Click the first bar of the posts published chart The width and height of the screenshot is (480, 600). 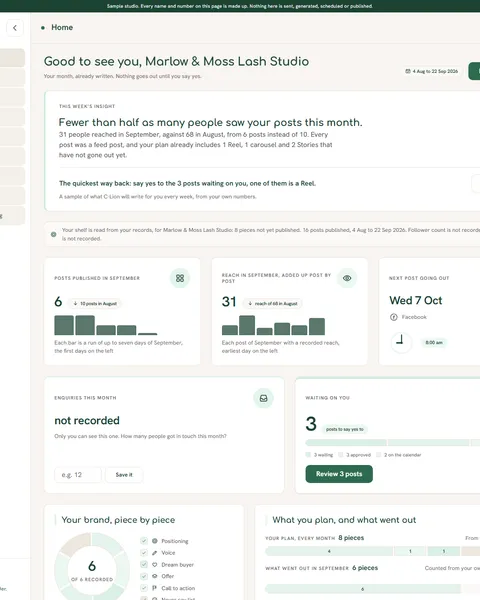[x=64, y=325]
